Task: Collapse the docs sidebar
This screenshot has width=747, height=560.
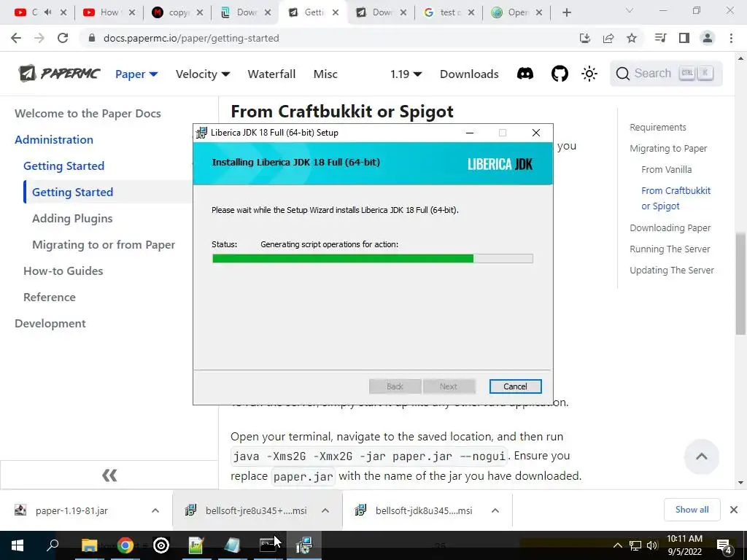Action: (109, 475)
